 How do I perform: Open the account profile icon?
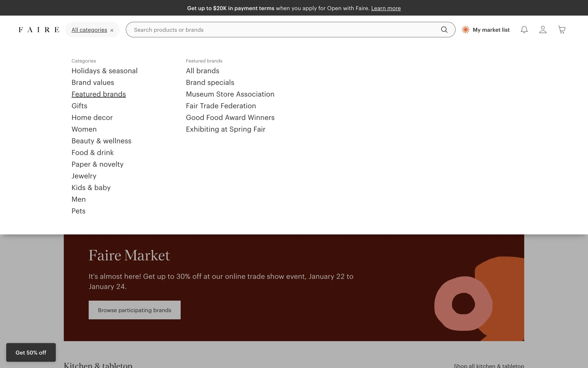click(543, 30)
